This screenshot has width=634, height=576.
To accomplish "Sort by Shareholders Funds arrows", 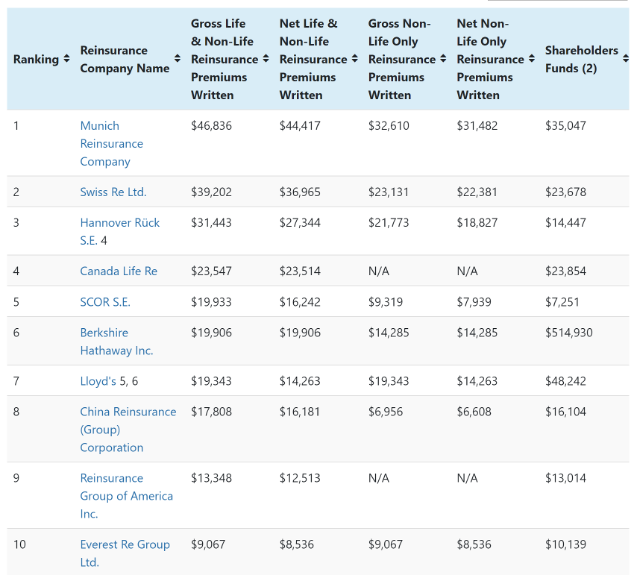I will coord(626,59).
